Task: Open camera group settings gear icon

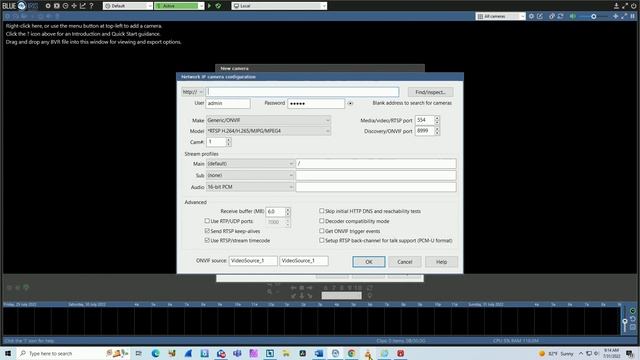Action: tap(531, 16)
